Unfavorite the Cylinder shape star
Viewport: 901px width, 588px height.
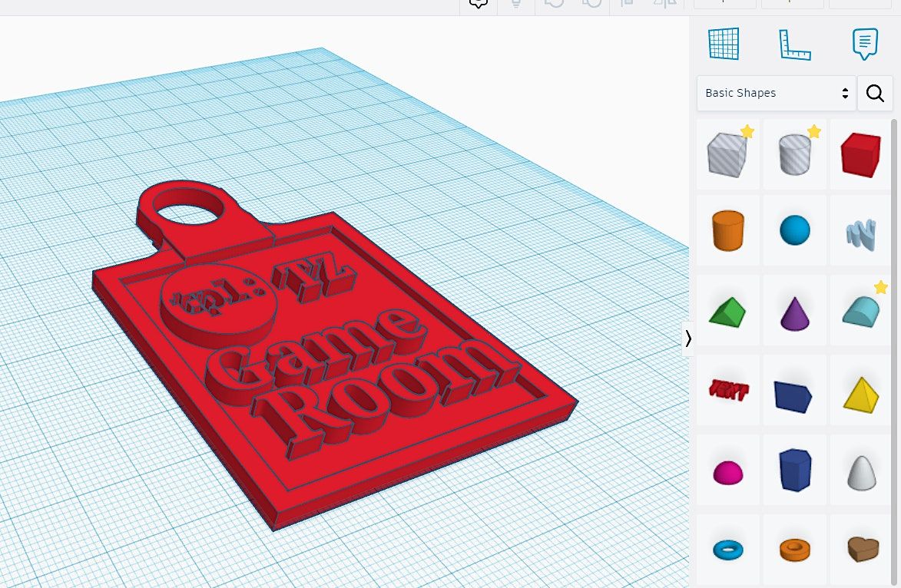point(815,131)
